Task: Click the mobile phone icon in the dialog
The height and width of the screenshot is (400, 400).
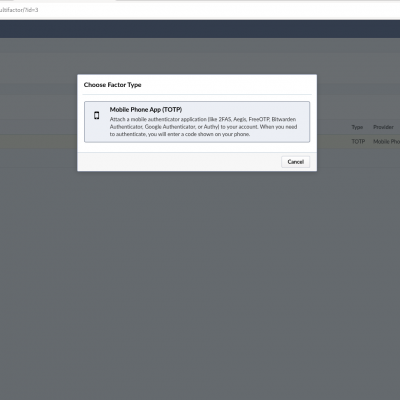Action: pyautogui.click(x=96, y=115)
